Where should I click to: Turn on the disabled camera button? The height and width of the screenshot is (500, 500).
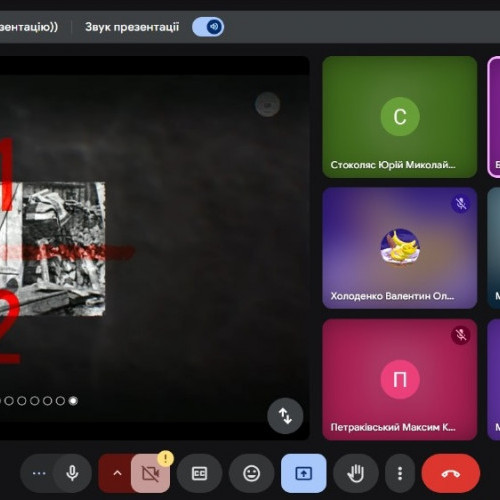pyautogui.click(x=151, y=473)
